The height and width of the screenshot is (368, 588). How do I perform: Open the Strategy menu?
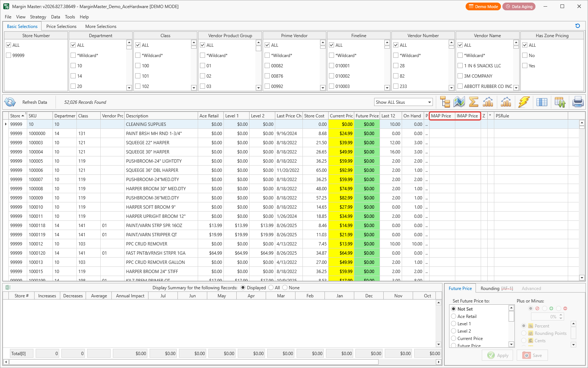click(38, 17)
